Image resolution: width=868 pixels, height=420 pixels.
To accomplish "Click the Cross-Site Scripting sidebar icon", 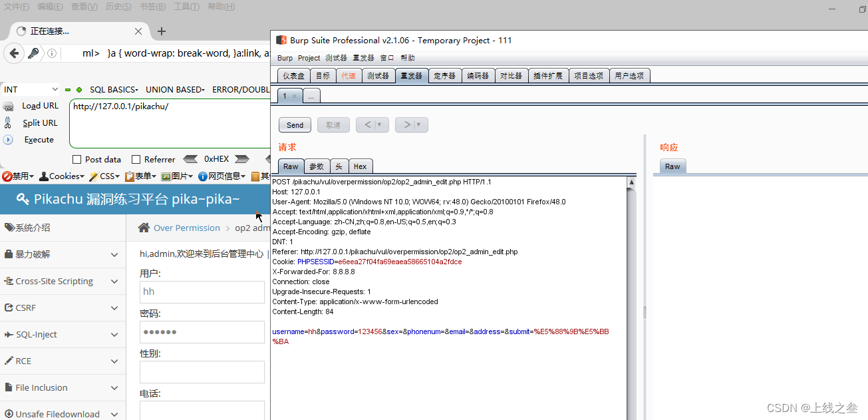I will 9,281.
